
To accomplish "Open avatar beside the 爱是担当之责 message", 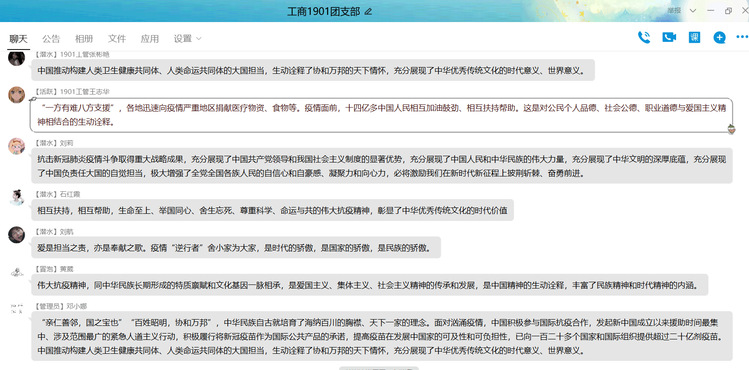I will pos(17,234).
